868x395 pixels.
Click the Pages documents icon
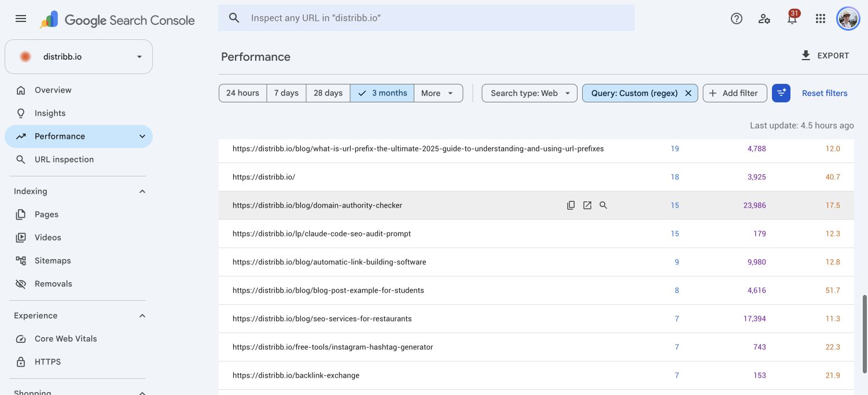pyautogui.click(x=21, y=215)
